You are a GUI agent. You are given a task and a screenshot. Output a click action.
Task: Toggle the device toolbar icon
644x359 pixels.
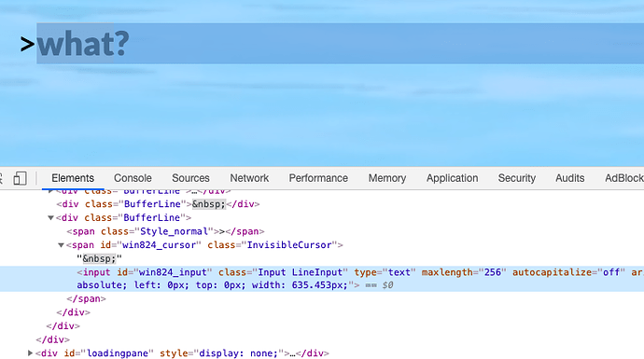tap(20, 178)
